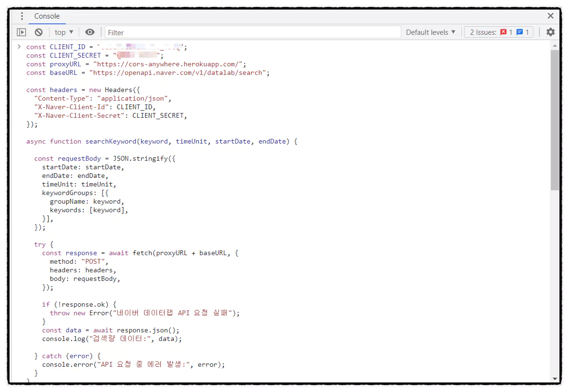569x392 pixels.
Task: Click the console.error line
Action: [x=134, y=364]
